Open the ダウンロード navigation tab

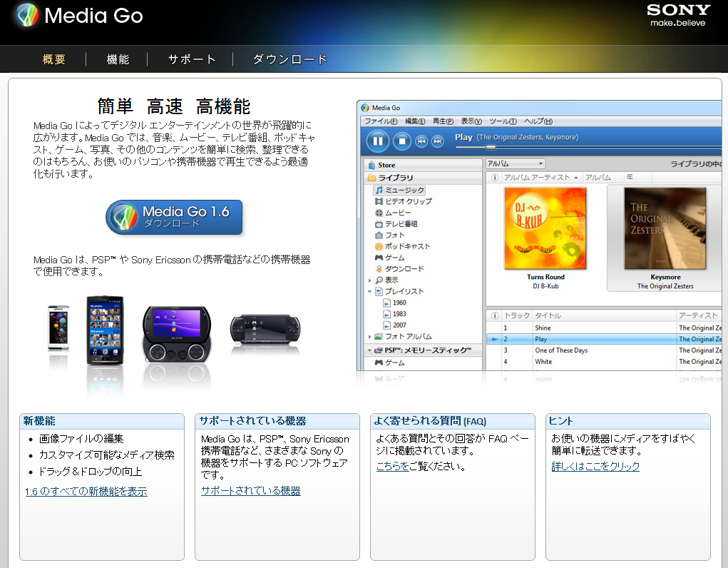tap(290, 59)
